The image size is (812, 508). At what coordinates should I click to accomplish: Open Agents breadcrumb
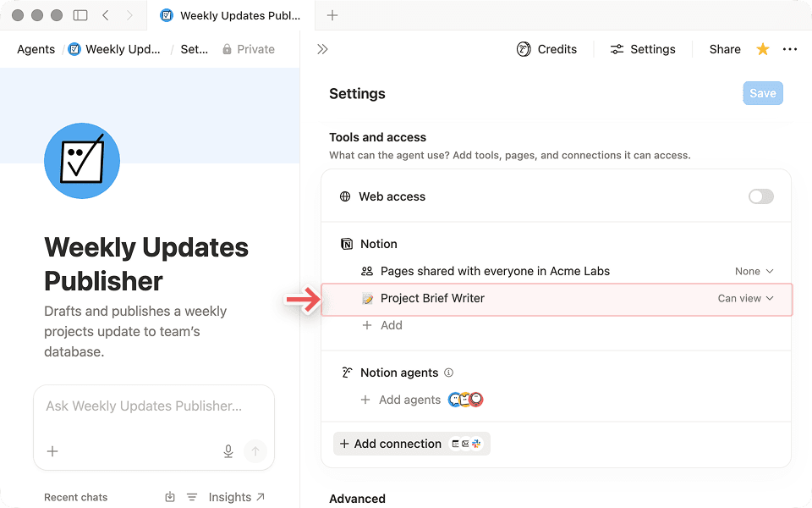(x=36, y=49)
